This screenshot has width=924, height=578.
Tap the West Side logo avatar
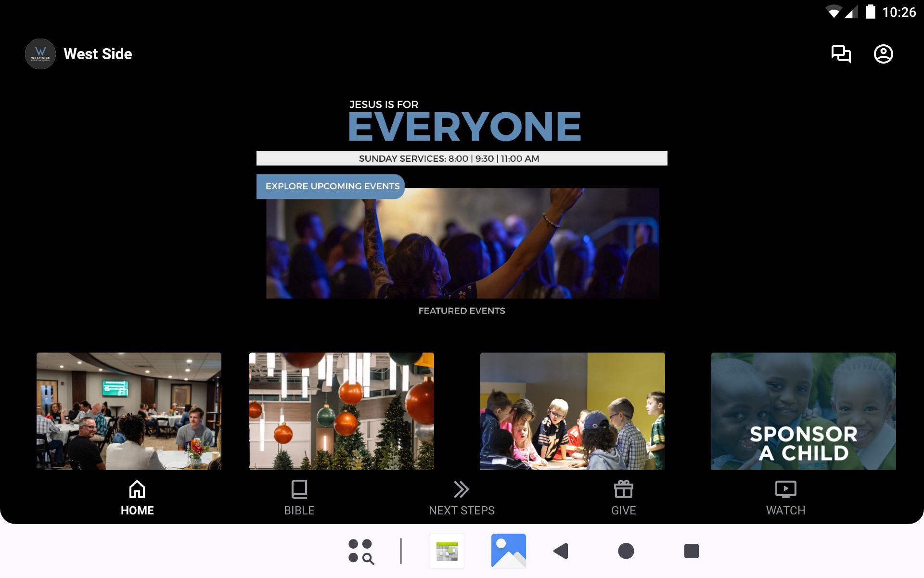click(x=40, y=54)
